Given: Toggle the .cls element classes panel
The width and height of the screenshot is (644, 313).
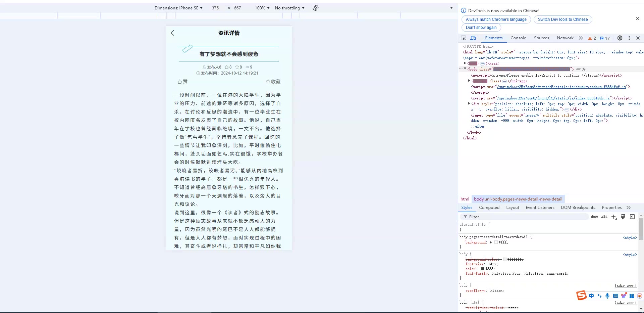Looking at the screenshot, I should 604,217.
